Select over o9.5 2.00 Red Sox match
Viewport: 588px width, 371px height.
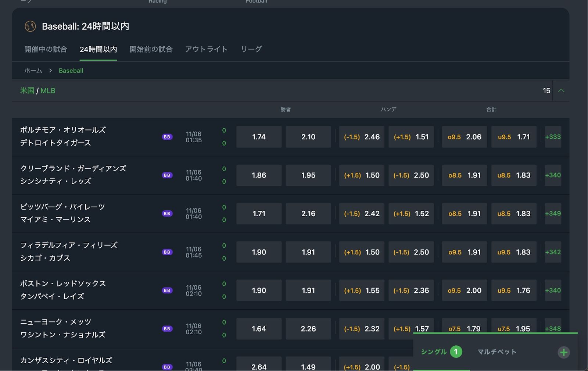point(465,290)
